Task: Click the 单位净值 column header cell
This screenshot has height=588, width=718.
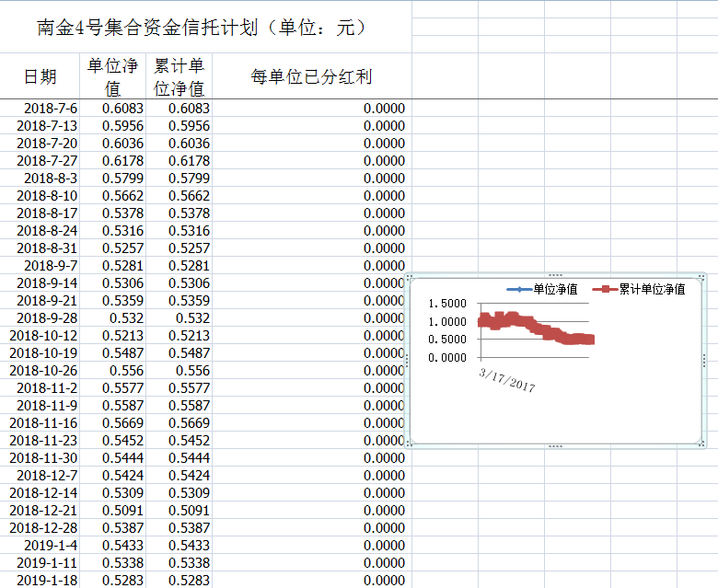Action: pyautogui.click(x=112, y=76)
